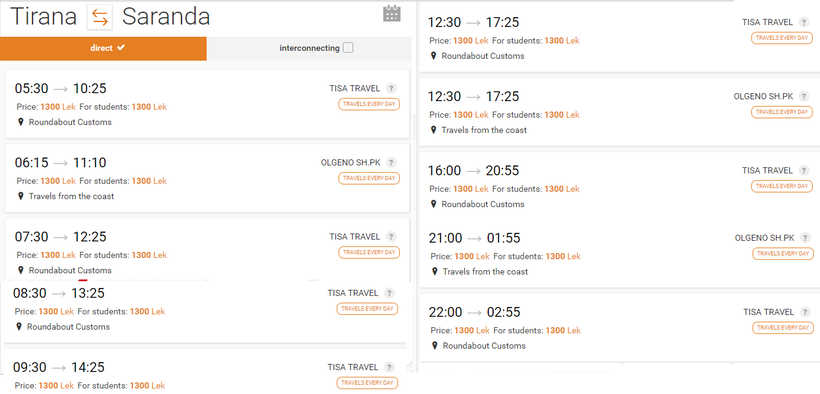Swap Tirana and Saranda direction icon
820x394 pixels.
99,17
